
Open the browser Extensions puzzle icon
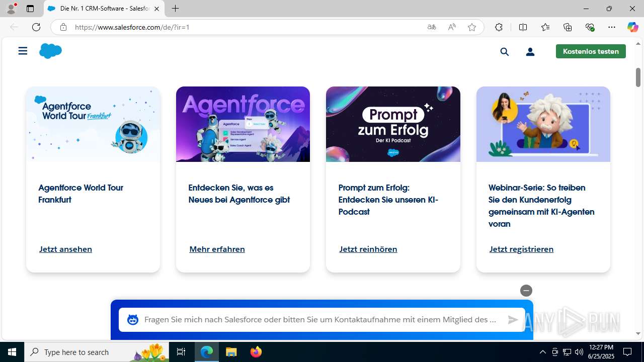(499, 27)
